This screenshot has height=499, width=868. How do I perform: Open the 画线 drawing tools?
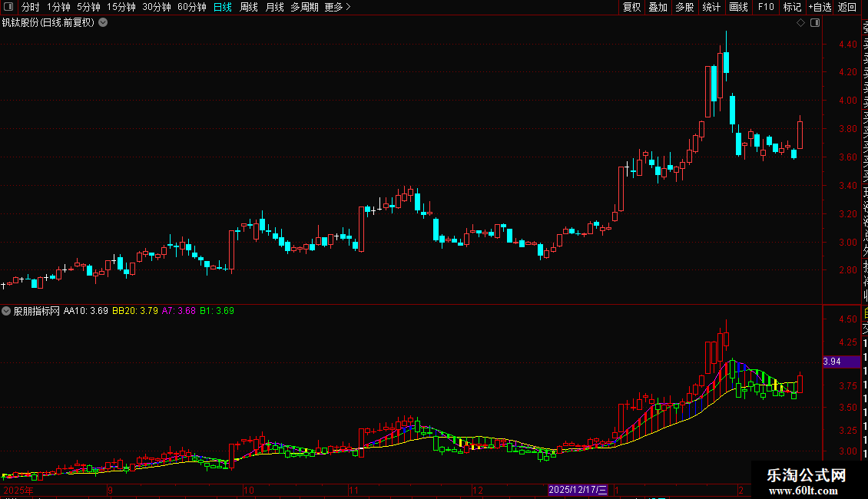pyautogui.click(x=738, y=7)
